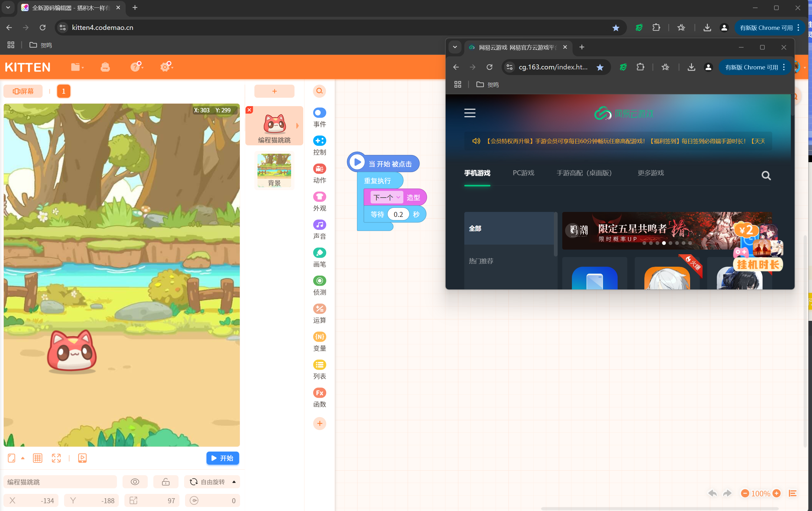
Task: Zoom out the workspace with minus
Action: (745, 494)
